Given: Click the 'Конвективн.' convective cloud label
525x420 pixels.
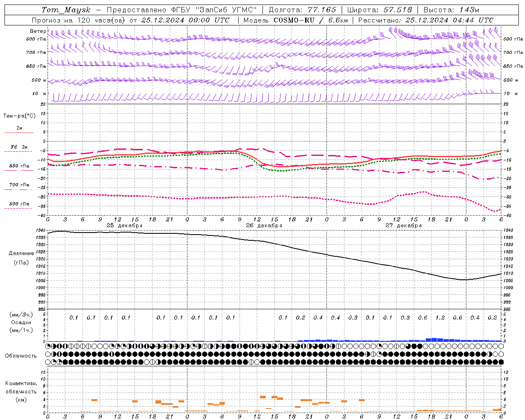Looking at the screenshot, I should 21,383.
